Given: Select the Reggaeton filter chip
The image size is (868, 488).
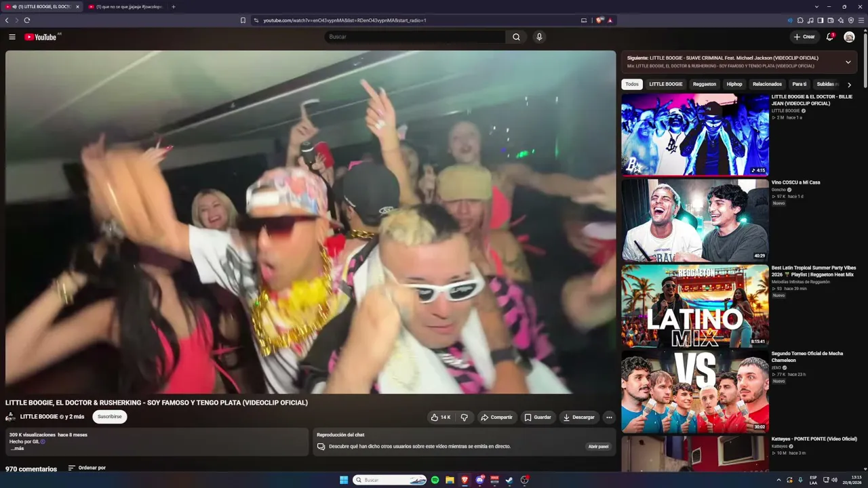Looking at the screenshot, I should (x=705, y=84).
